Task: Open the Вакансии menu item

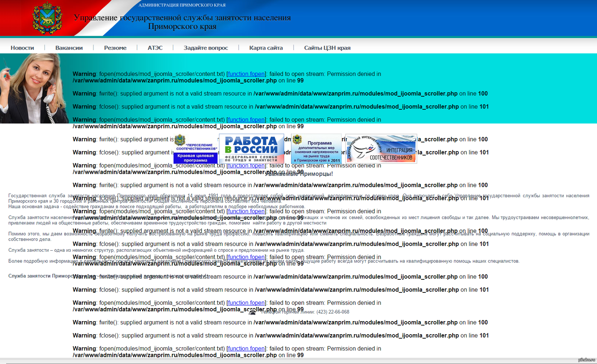Action: click(69, 48)
